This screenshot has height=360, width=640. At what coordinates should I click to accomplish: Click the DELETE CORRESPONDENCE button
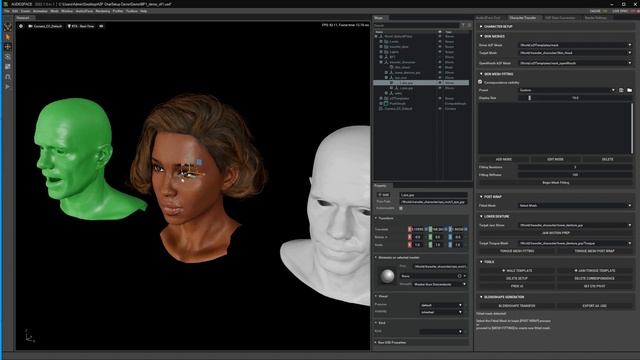[594, 278]
